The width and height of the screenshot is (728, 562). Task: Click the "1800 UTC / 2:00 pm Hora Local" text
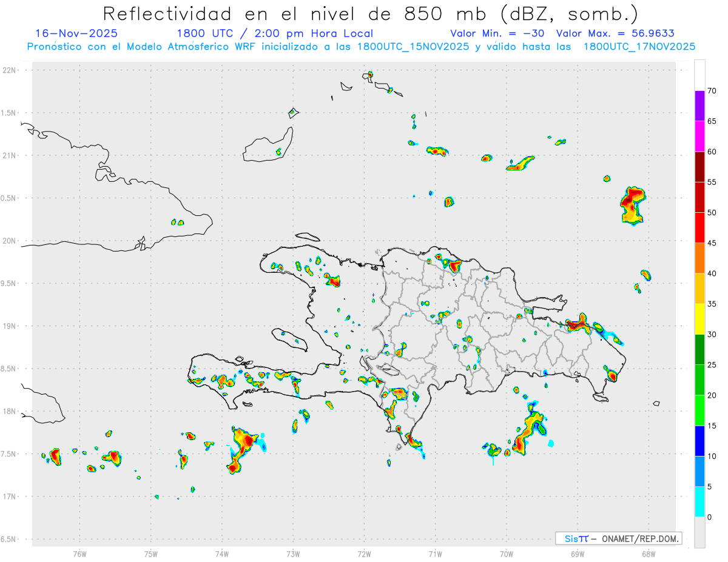coord(275,33)
